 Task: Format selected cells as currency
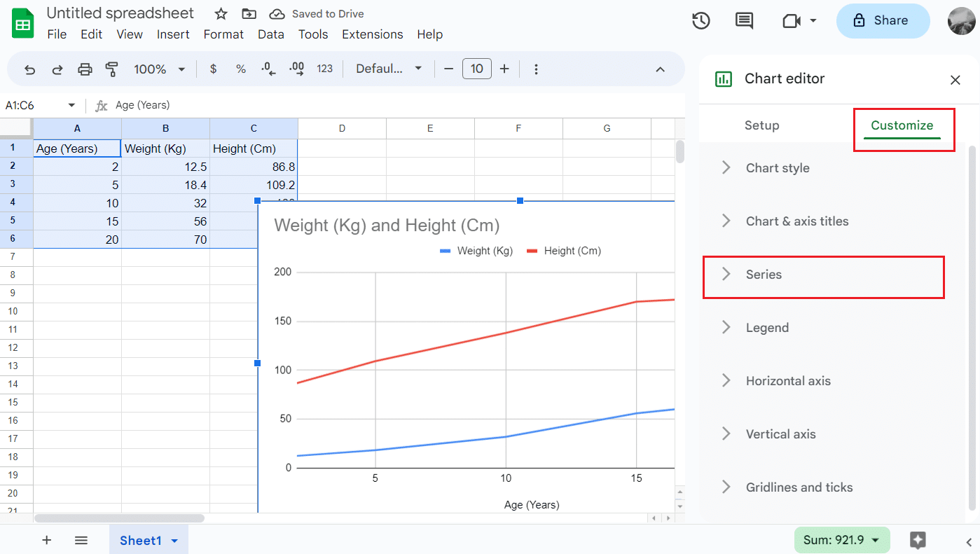[213, 69]
